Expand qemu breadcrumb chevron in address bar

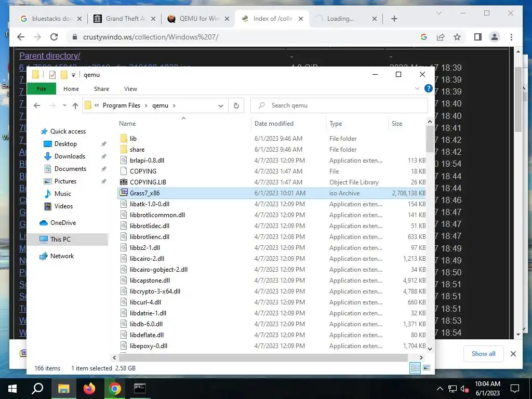click(175, 105)
